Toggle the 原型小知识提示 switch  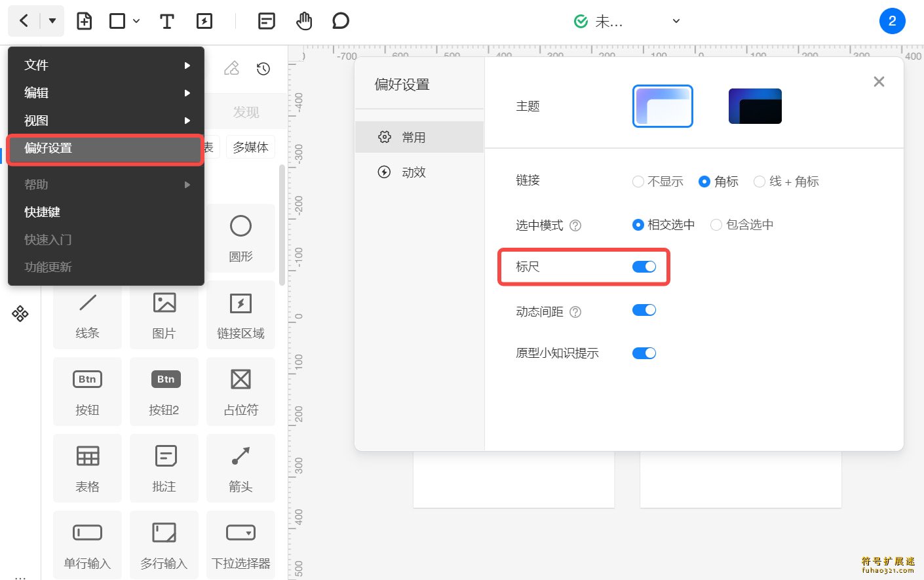(644, 353)
